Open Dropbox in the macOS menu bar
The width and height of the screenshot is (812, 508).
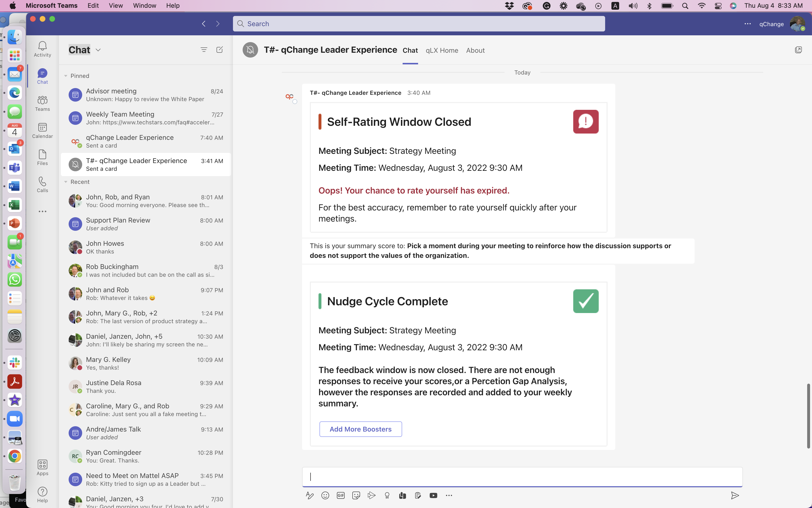click(509, 6)
